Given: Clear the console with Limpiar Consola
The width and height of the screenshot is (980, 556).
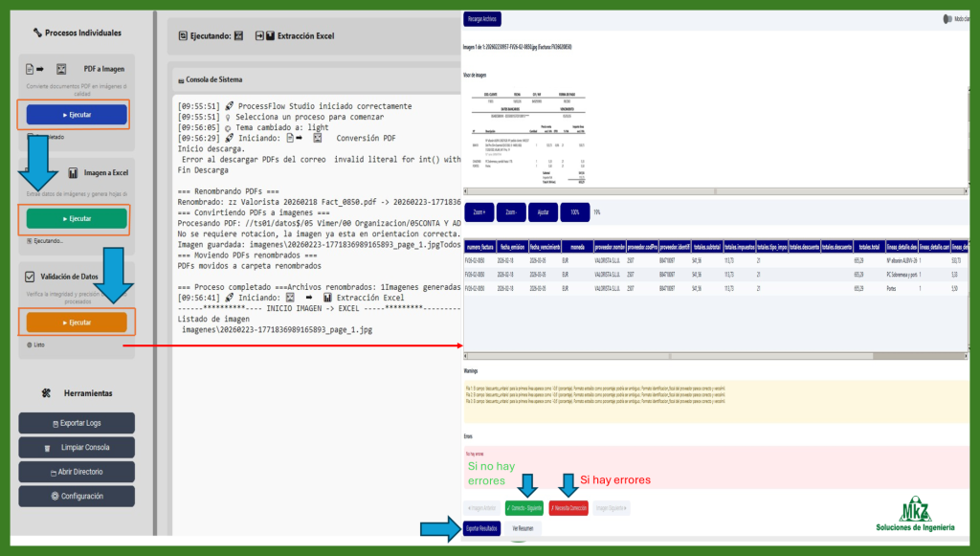Looking at the screenshot, I should pos(77,448).
